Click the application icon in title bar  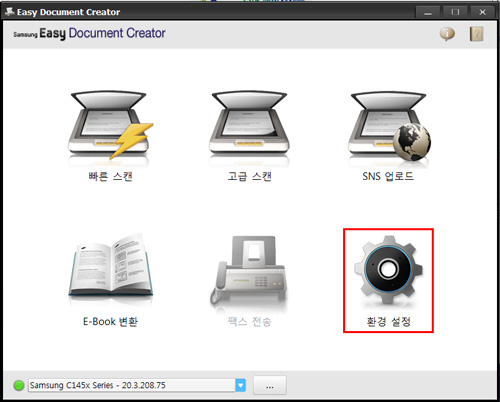[9, 12]
